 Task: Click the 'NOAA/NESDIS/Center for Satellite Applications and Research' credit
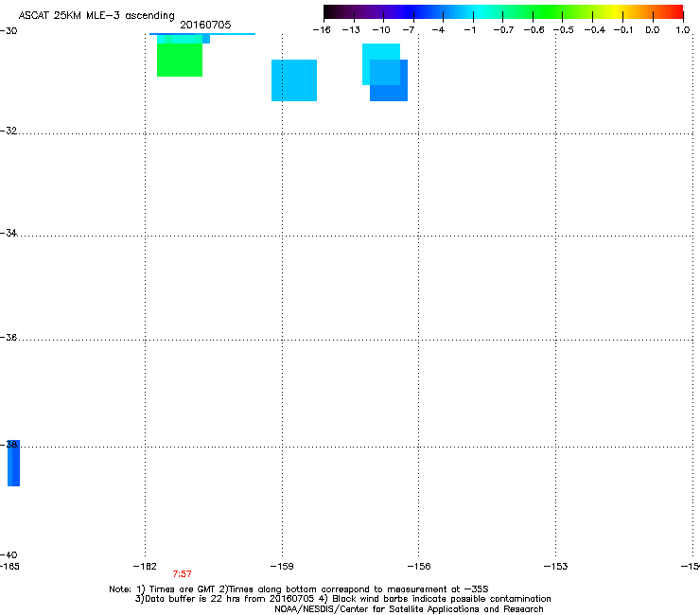[x=409, y=609]
